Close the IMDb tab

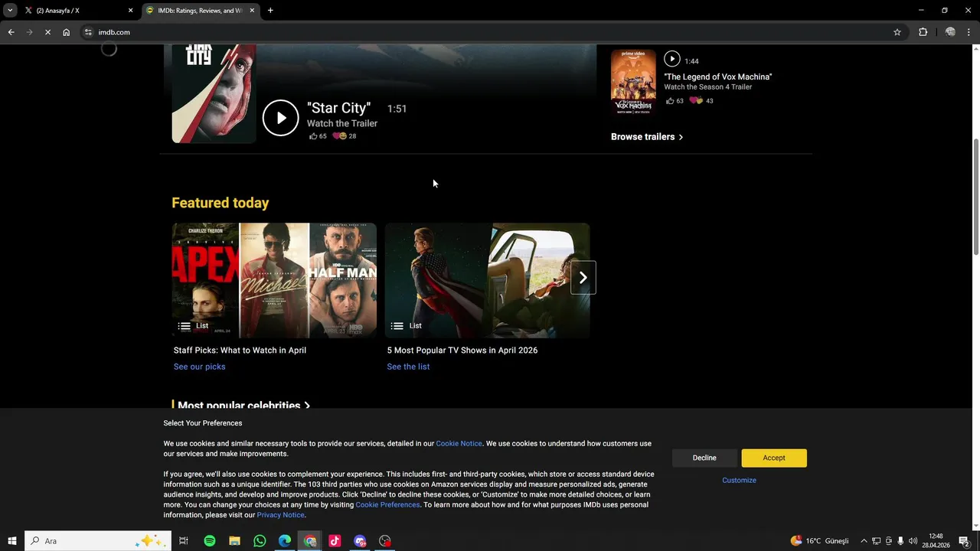[252, 11]
